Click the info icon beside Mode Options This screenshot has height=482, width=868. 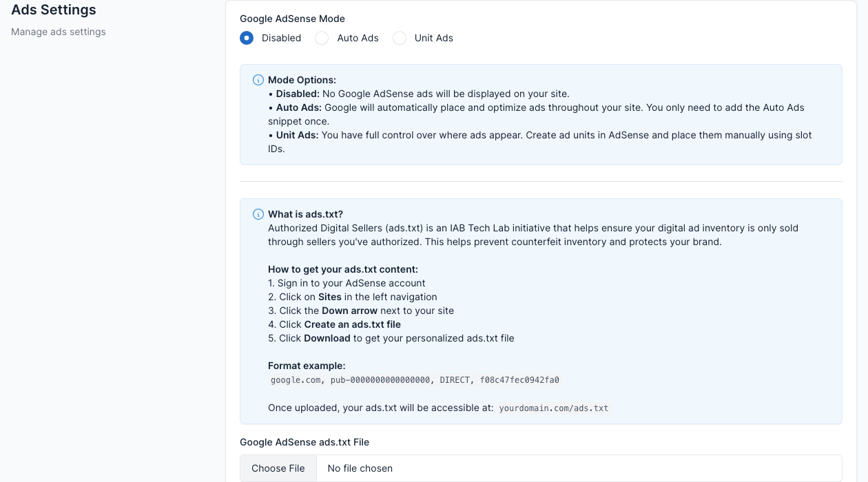pyautogui.click(x=258, y=80)
